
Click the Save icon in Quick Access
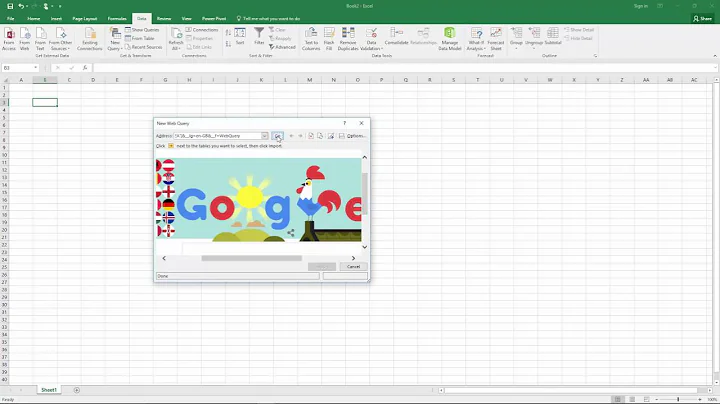[x=10, y=6]
